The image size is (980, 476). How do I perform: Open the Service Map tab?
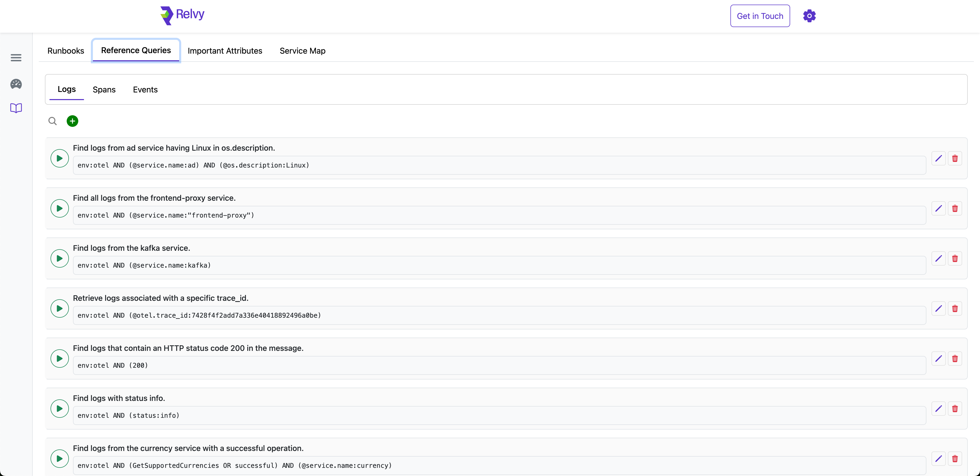point(302,51)
